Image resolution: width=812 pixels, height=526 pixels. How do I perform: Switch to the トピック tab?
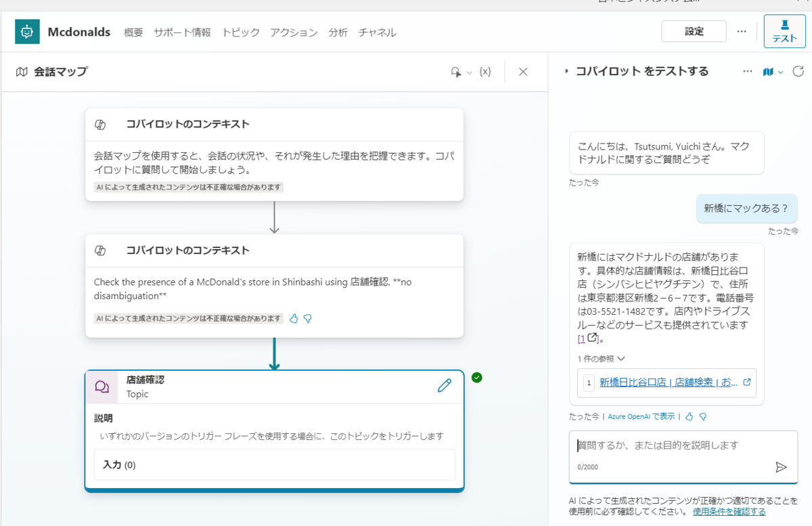[240, 32]
